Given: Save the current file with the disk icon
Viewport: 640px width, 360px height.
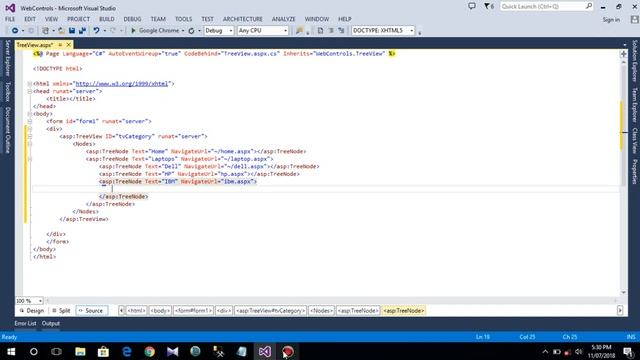Looking at the screenshot, I should (72, 31).
